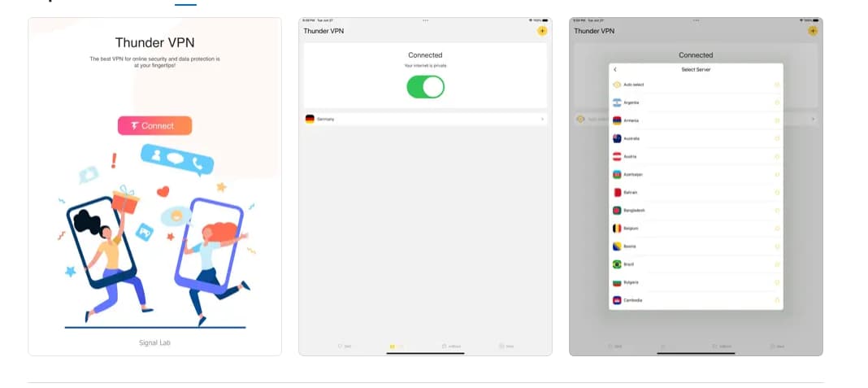Expand the dimmed server row chevron behind dialog
This screenshot has width=868, height=388.
pyautogui.click(x=813, y=120)
